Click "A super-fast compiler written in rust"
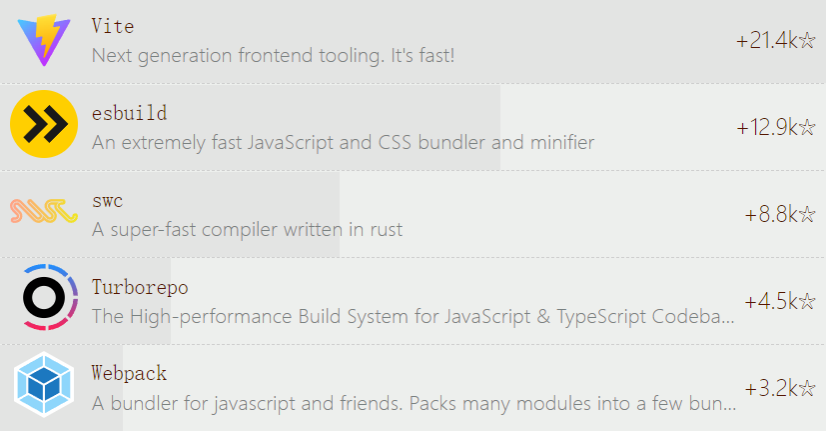826x432 pixels. click(x=247, y=229)
